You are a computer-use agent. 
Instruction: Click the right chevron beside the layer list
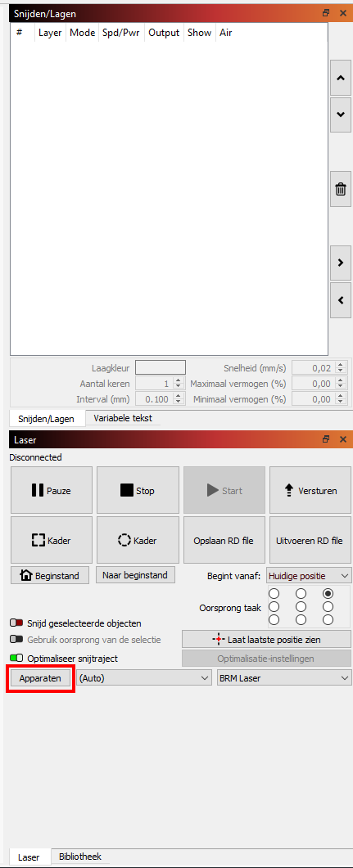(x=340, y=263)
